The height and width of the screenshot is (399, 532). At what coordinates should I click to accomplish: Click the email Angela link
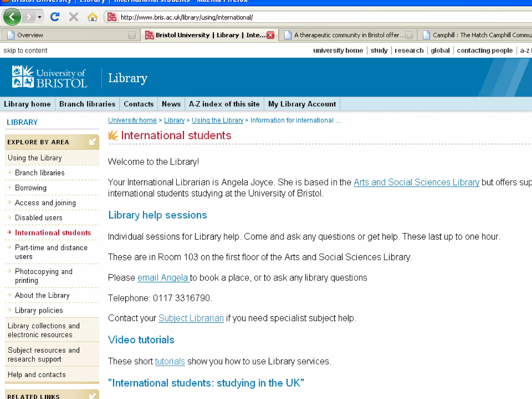tap(163, 278)
